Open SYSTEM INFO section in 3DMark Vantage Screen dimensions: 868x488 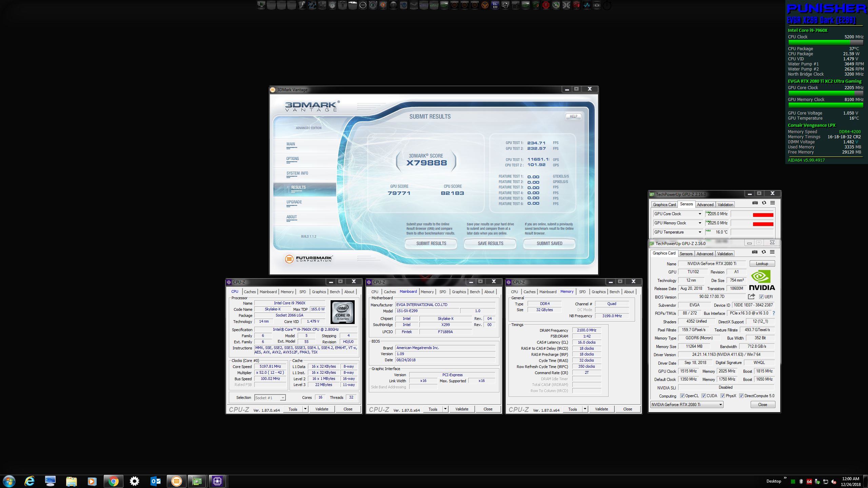pos(297,173)
